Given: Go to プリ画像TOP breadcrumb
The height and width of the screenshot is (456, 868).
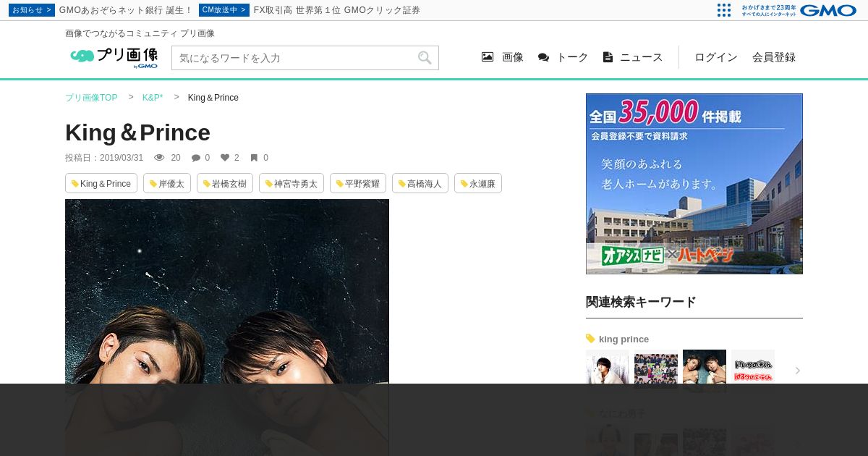Looking at the screenshot, I should tap(91, 98).
